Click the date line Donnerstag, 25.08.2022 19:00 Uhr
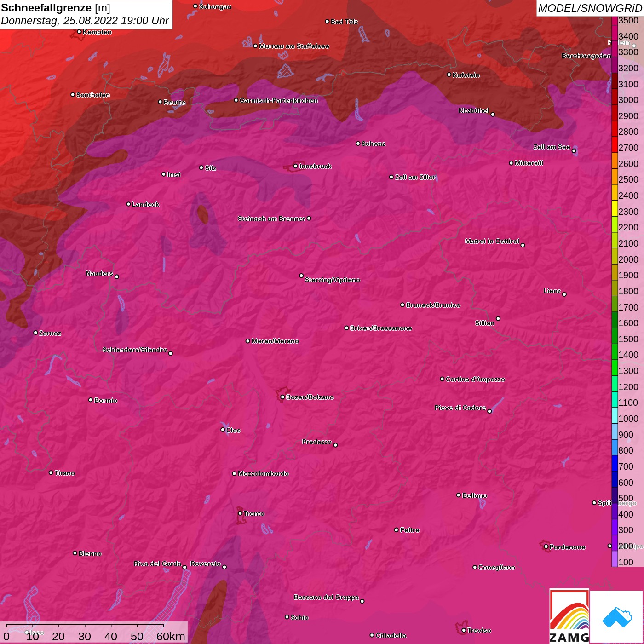The height and width of the screenshot is (644, 644). click(85, 21)
